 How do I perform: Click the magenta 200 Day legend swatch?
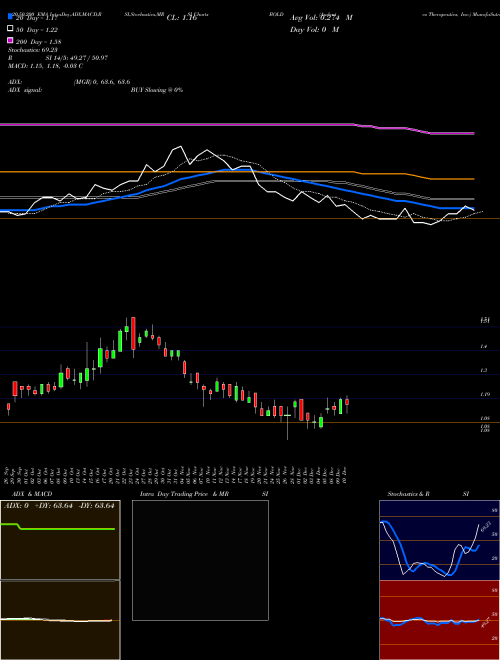pyautogui.click(x=10, y=40)
